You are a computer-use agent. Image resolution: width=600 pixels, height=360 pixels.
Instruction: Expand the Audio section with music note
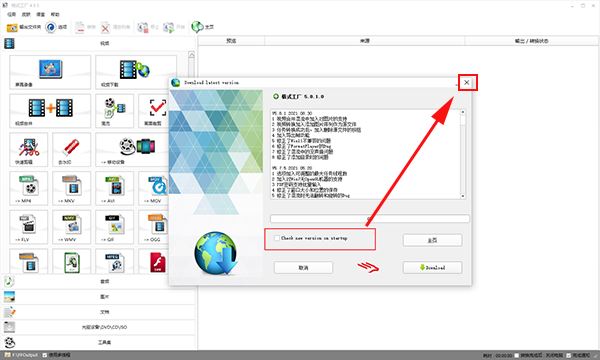click(x=99, y=281)
